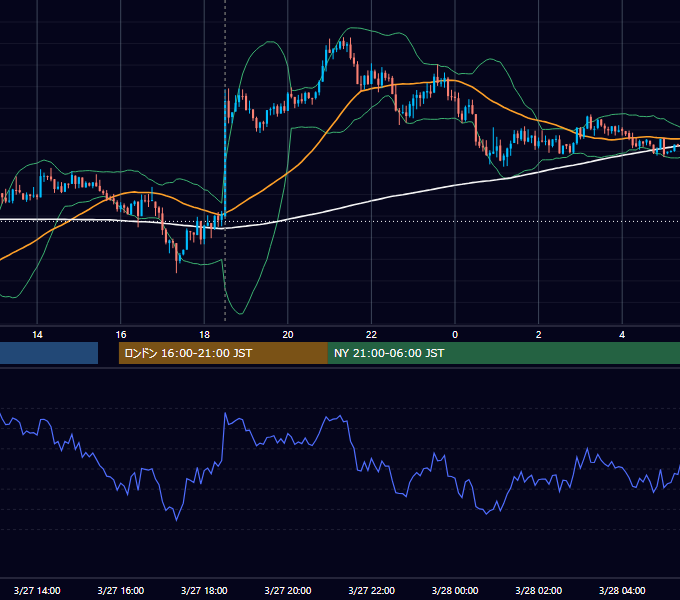Click the '22' hour label on chart axis

[x=372, y=335]
